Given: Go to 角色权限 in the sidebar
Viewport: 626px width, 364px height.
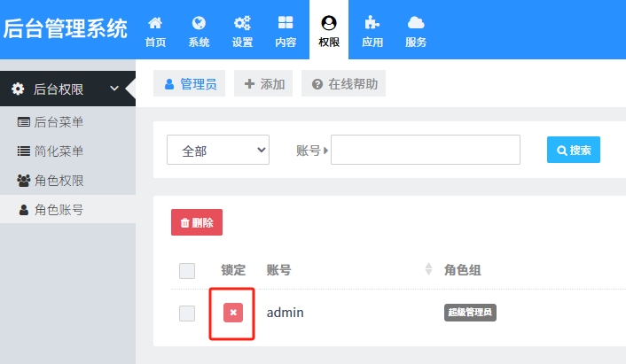Looking at the screenshot, I should pyautogui.click(x=59, y=181).
